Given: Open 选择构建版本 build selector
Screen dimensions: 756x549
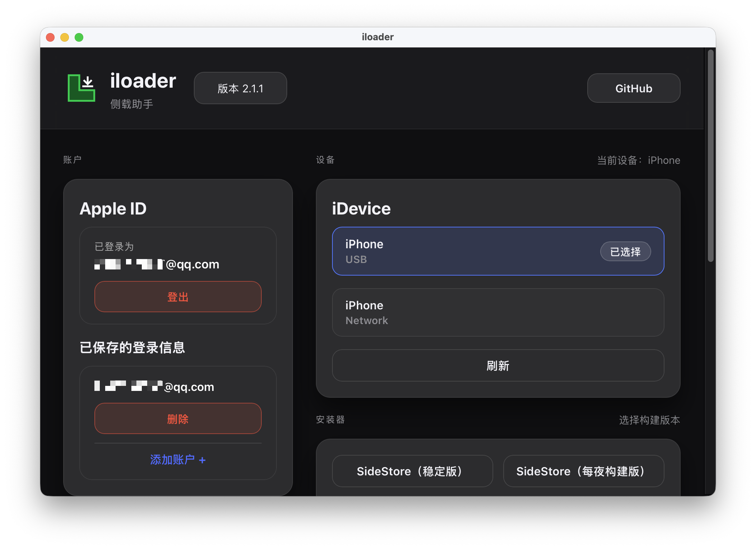Looking at the screenshot, I should click(649, 420).
